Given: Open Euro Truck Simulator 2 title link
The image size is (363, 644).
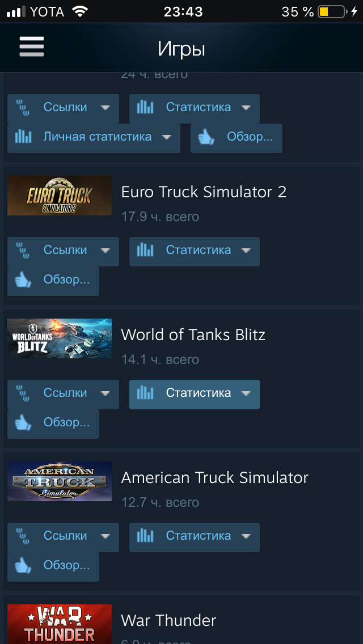Looking at the screenshot, I should [204, 192].
